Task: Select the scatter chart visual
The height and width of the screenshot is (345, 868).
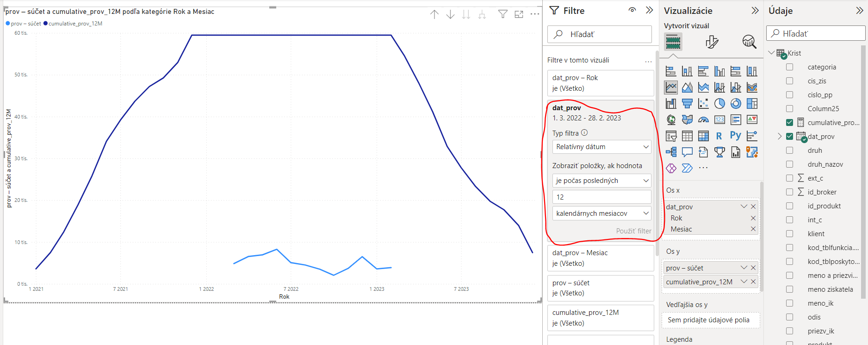Action: [x=703, y=103]
